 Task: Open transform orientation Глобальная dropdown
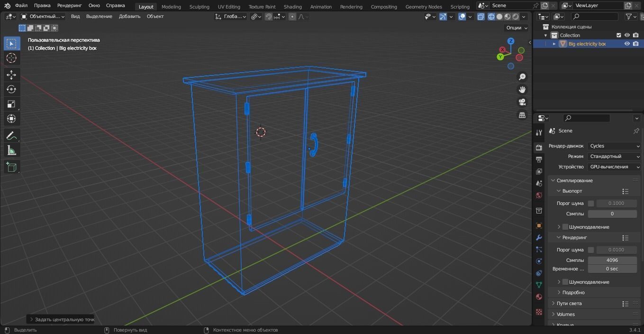click(231, 17)
